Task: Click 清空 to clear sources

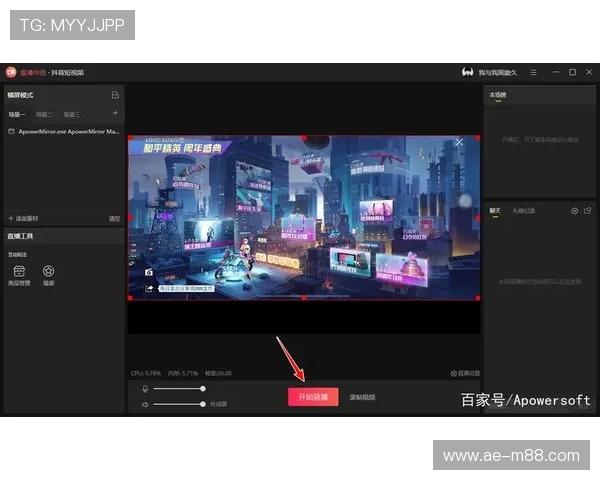Action: (x=114, y=219)
